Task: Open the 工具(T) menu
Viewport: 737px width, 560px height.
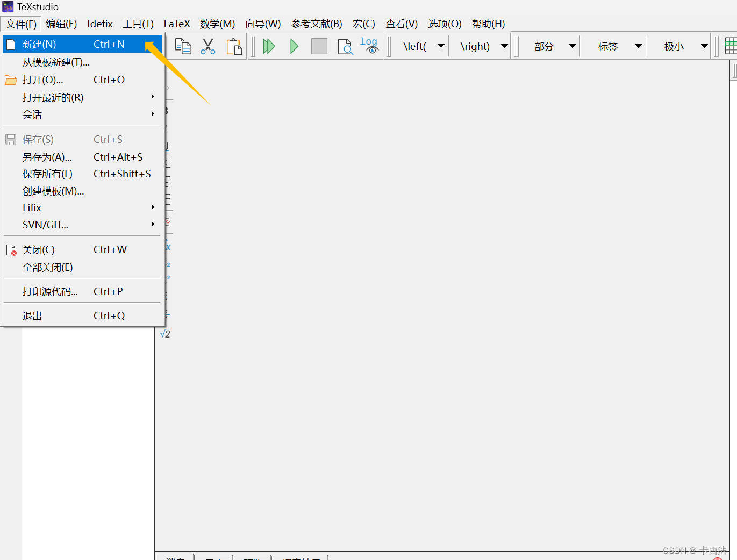Action: [138, 24]
